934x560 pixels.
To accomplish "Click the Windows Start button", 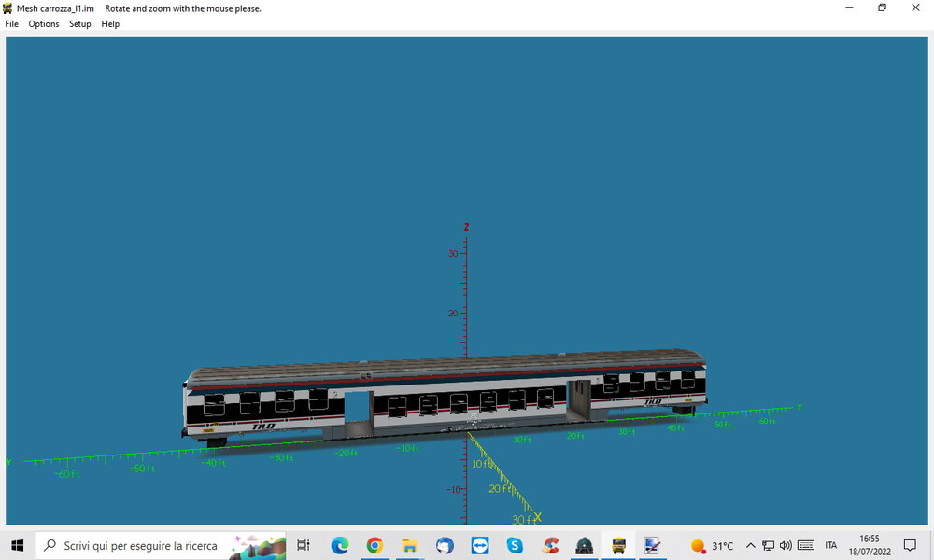I will pyautogui.click(x=17, y=545).
